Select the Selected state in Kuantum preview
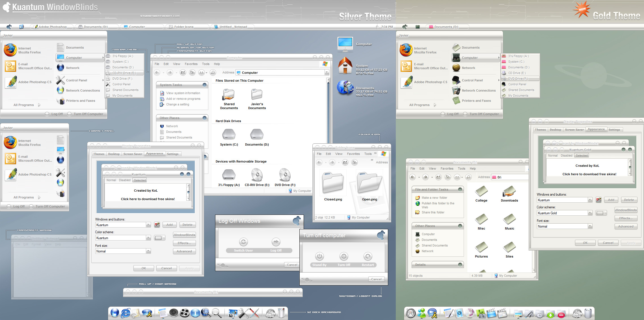This screenshot has height=320, width=644. coord(140,180)
